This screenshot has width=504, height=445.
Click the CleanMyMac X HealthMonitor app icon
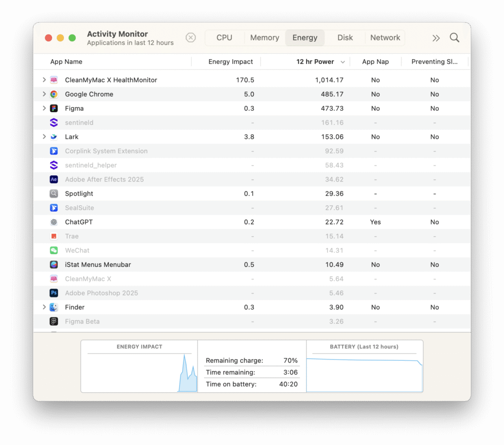coord(54,80)
